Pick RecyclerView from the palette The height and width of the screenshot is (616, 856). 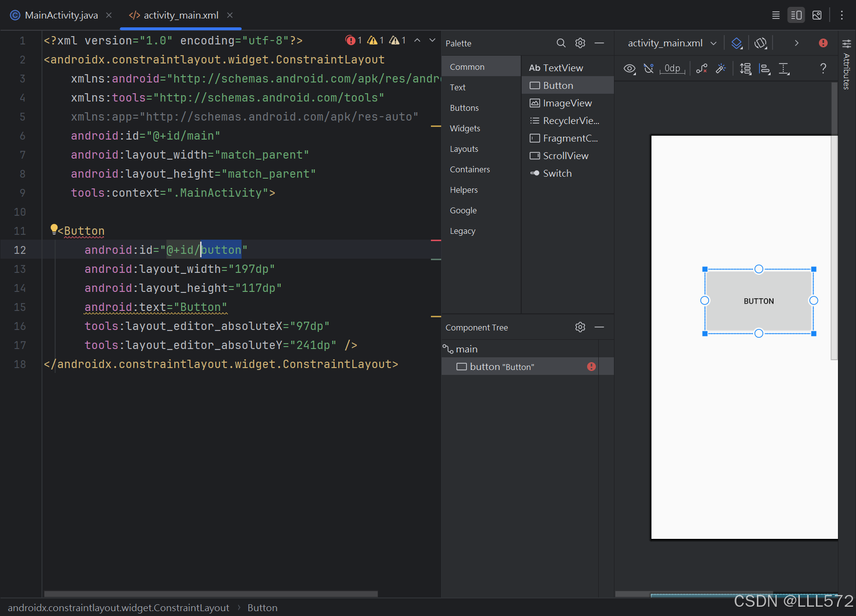point(568,121)
